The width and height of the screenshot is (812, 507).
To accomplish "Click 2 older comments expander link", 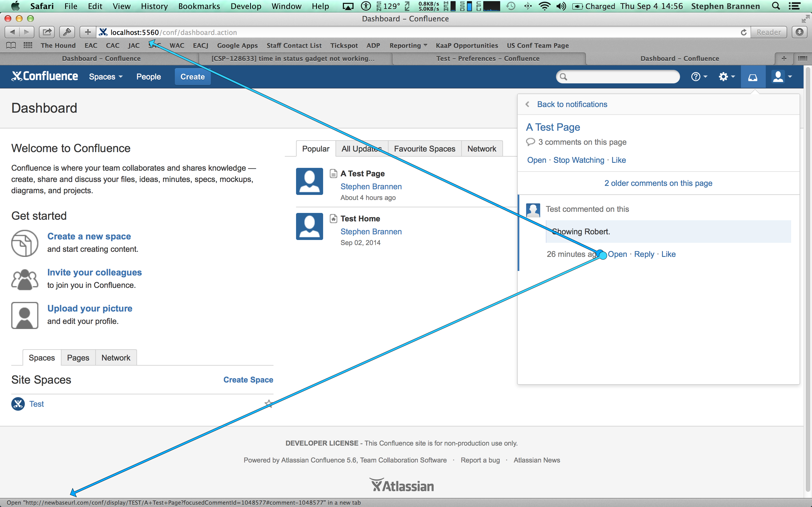I will pyautogui.click(x=658, y=183).
